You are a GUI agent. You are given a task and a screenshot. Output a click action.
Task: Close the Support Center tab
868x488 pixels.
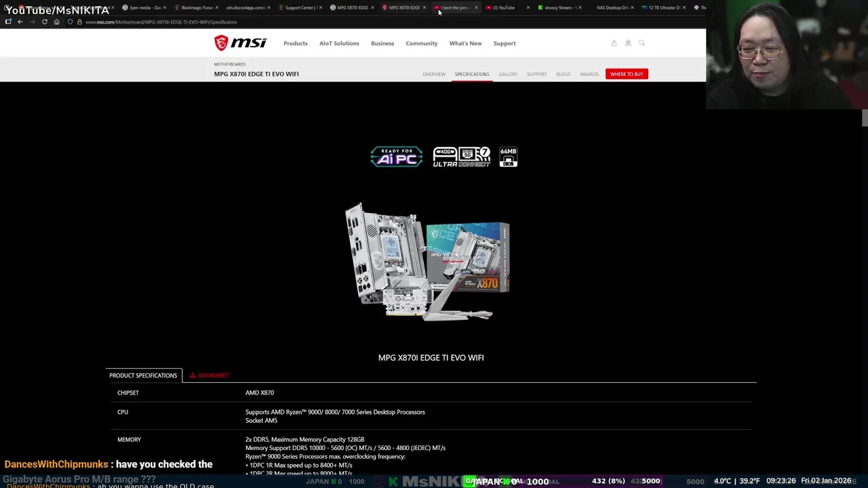coord(320,7)
